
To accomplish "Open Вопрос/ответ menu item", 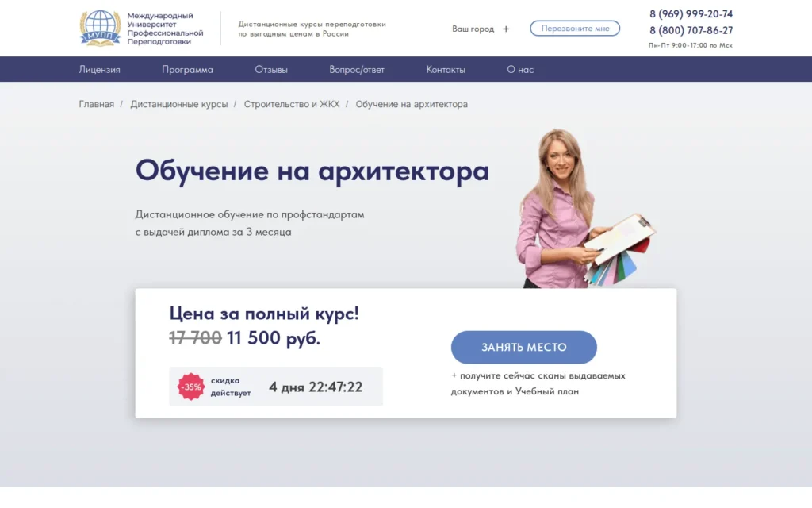I will point(357,70).
